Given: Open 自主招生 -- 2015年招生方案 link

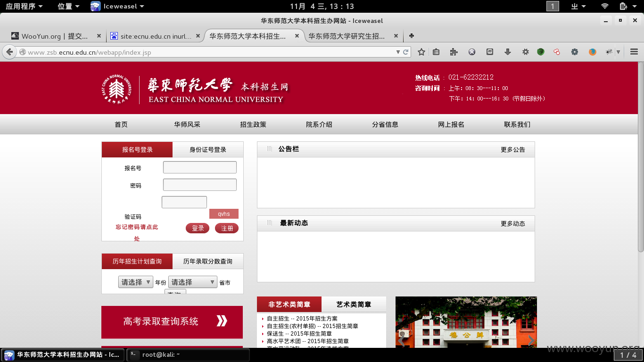Looking at the screenshot, I should coord(302,319).
